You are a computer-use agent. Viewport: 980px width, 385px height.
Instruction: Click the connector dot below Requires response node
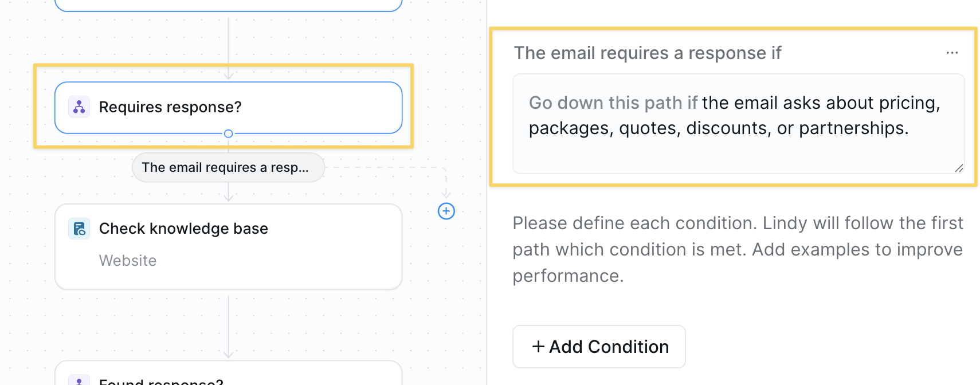(x=228, y=133)
